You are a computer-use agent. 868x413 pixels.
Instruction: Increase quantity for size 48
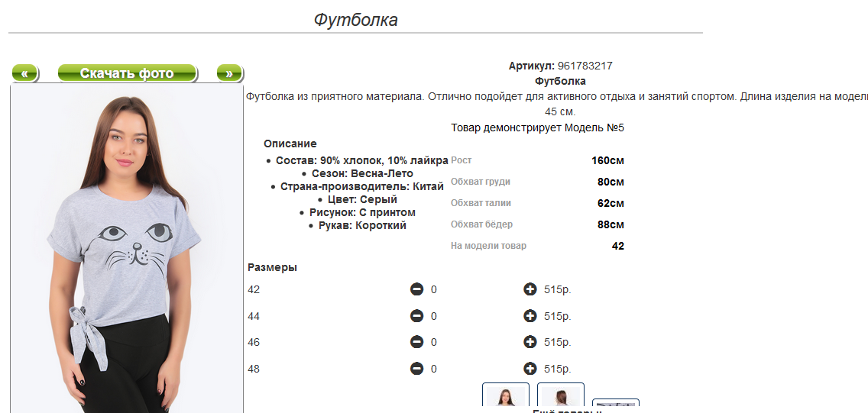click(530, 369)
